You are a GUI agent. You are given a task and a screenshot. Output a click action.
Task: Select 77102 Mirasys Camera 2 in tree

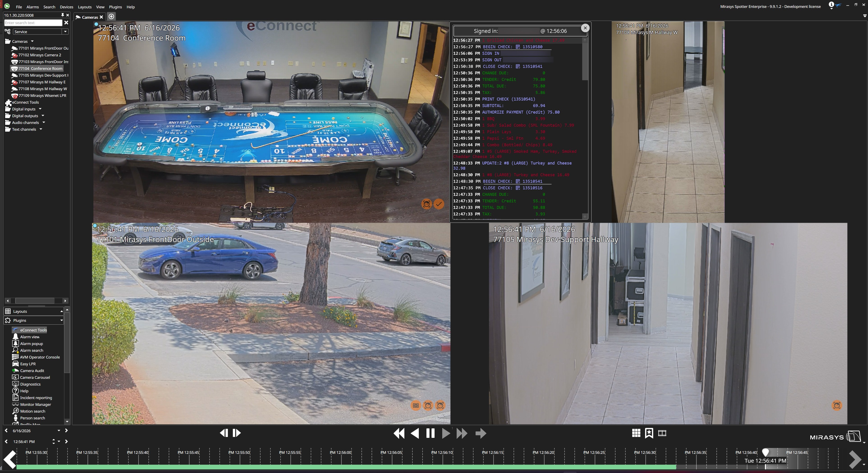pos(36,55)
